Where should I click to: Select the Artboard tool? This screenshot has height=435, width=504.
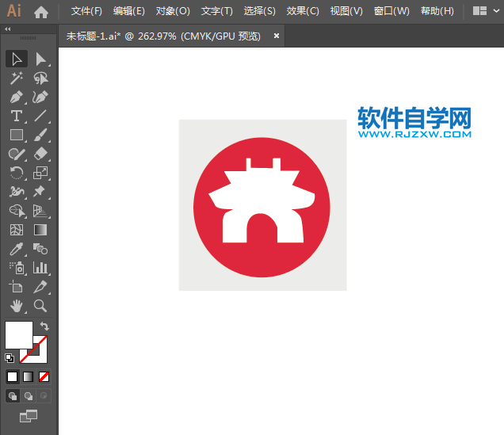17,287
